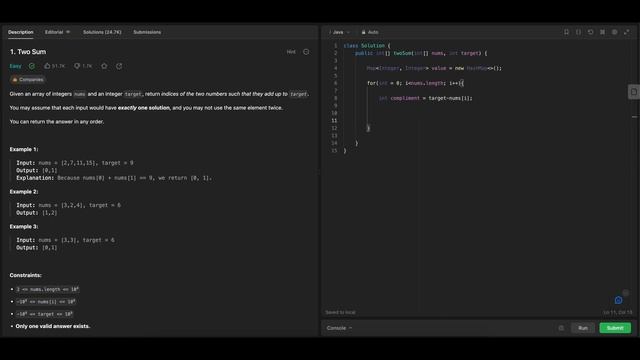This screenshot has width=640, height=360.
Task: Expand editor to full screen
Action: (627, 32)
